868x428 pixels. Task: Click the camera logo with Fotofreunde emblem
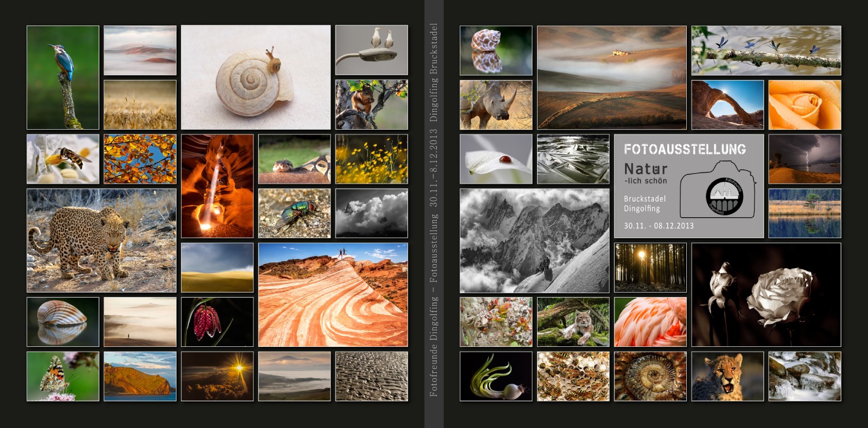coord(718,189)
